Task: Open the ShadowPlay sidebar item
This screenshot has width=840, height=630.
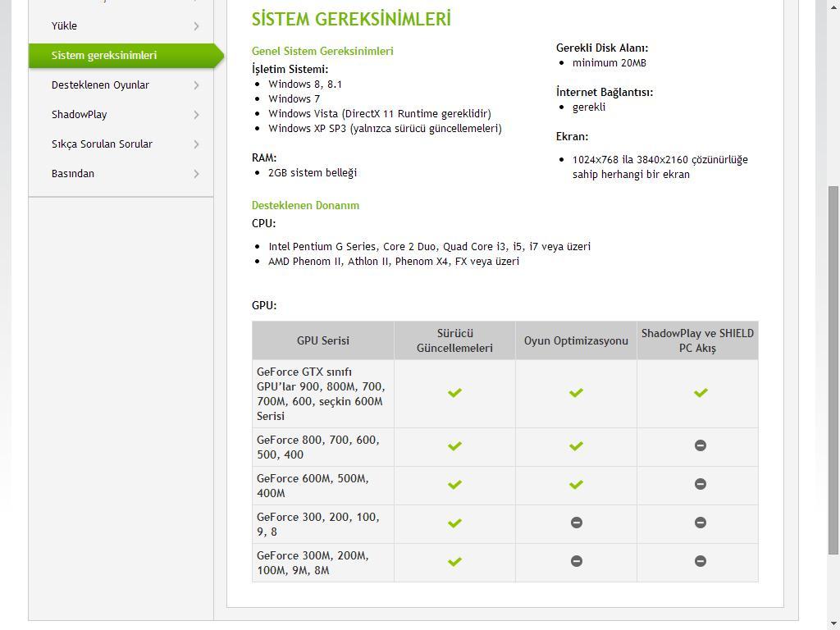Action: [80, 115]
